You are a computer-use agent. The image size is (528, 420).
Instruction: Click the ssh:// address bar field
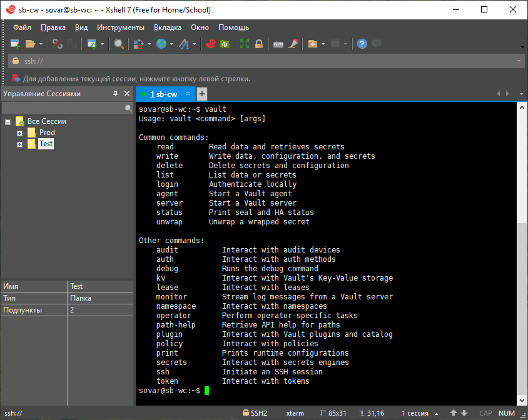pyautogui.click(x=266, y=61)
